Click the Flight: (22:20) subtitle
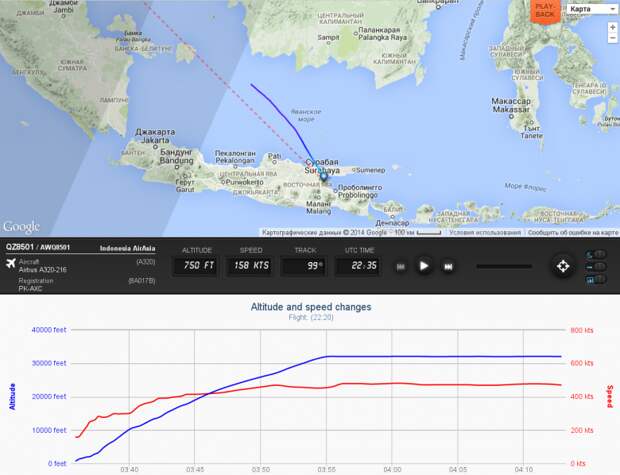 click(311, 317)
